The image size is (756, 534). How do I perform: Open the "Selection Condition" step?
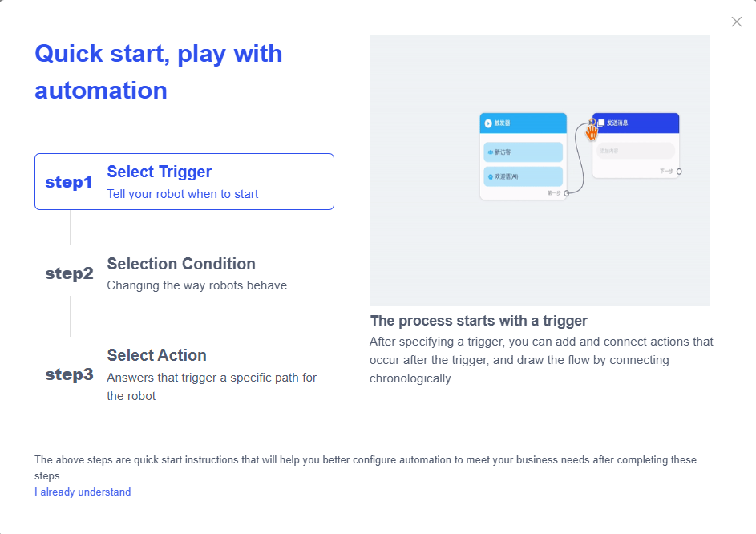pyautogui.click(x=181, y=264)
